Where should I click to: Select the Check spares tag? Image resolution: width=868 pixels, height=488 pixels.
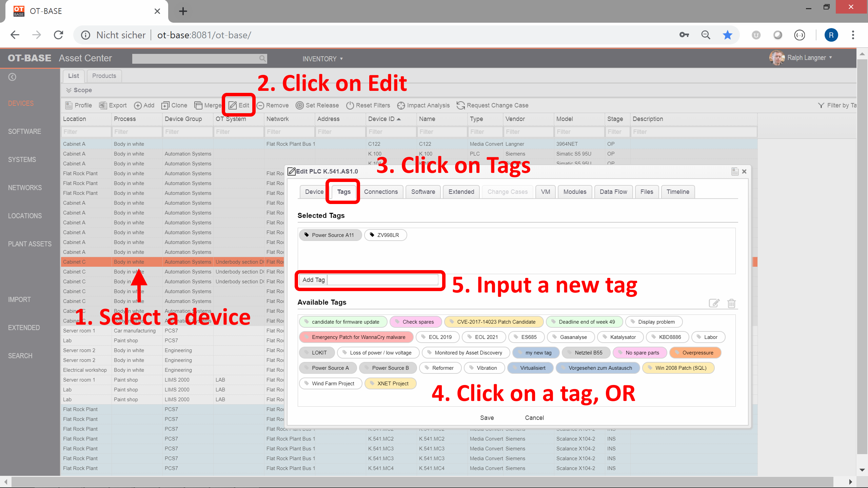point(416,322)
